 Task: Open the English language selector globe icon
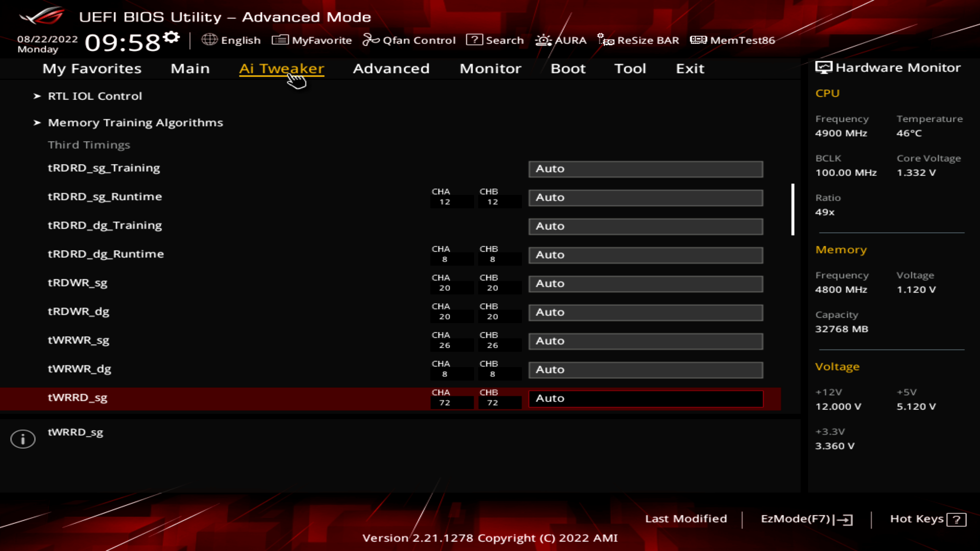[x=209, y=40]
